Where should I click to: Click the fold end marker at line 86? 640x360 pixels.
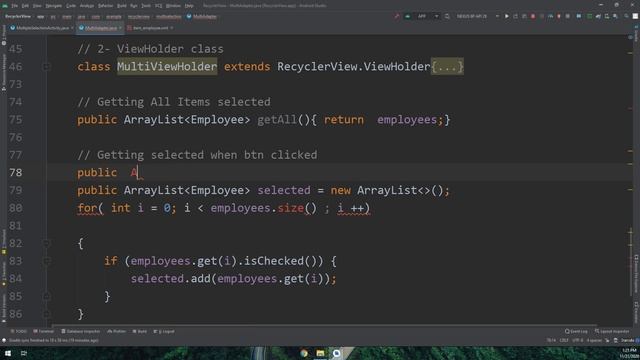tap(47, 314)
